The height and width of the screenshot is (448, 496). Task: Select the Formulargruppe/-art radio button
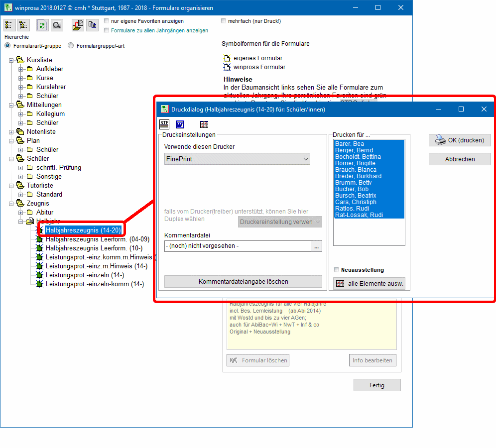(71, 46)
